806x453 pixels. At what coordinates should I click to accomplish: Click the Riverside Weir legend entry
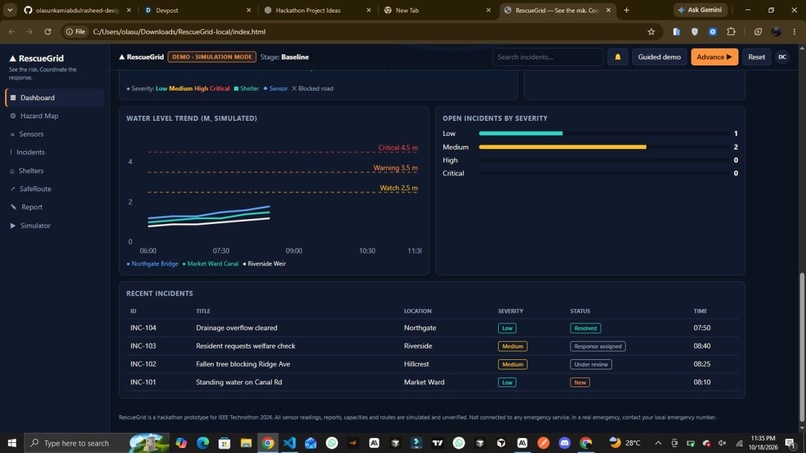pyautogui.click(x=264, y=264)
